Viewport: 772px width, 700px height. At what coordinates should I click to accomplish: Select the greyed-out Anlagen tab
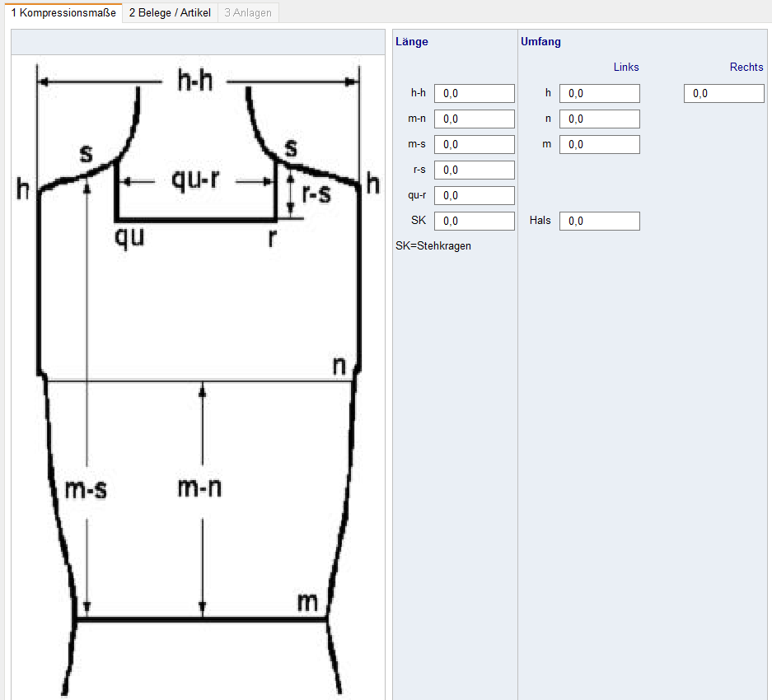pyautogui.click(x=247, y=12)
